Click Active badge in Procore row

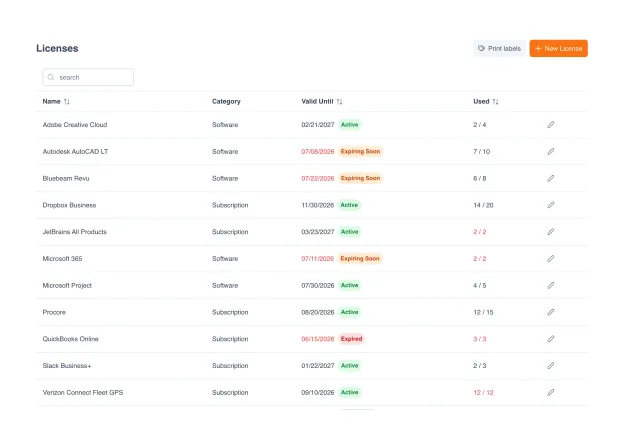(349, 312)
